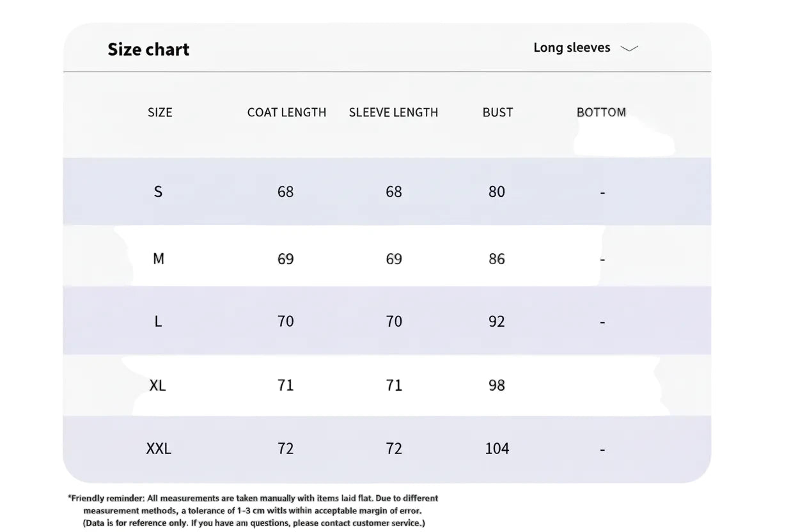This screenshot has width=798, height=532.
Task: Click bust value 80 in S row
Action: pyautogui.click(x=497, y=192)
